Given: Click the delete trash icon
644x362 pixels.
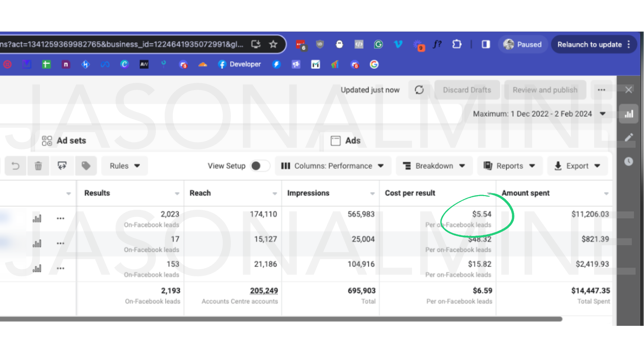Looking at the screenshot, I should (x=38, y=166).
